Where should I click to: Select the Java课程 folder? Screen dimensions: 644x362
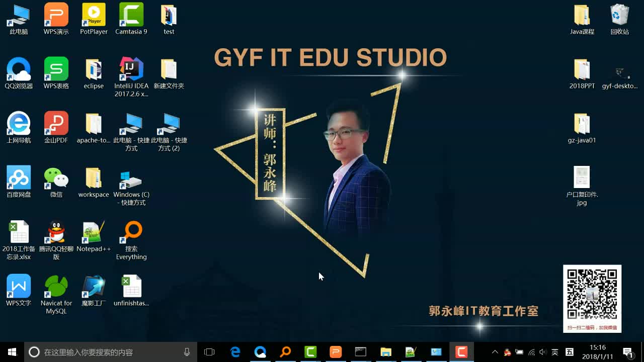coord(582,19)
